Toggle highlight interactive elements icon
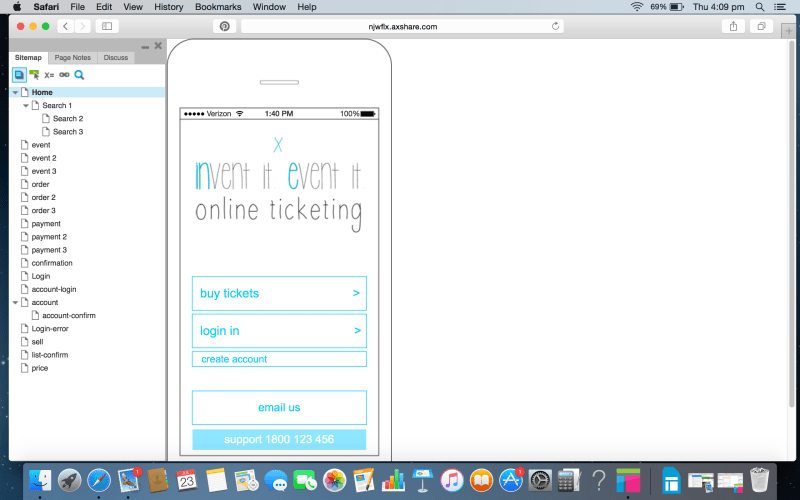This screenshot has width=800, height=500. (34, 74)
